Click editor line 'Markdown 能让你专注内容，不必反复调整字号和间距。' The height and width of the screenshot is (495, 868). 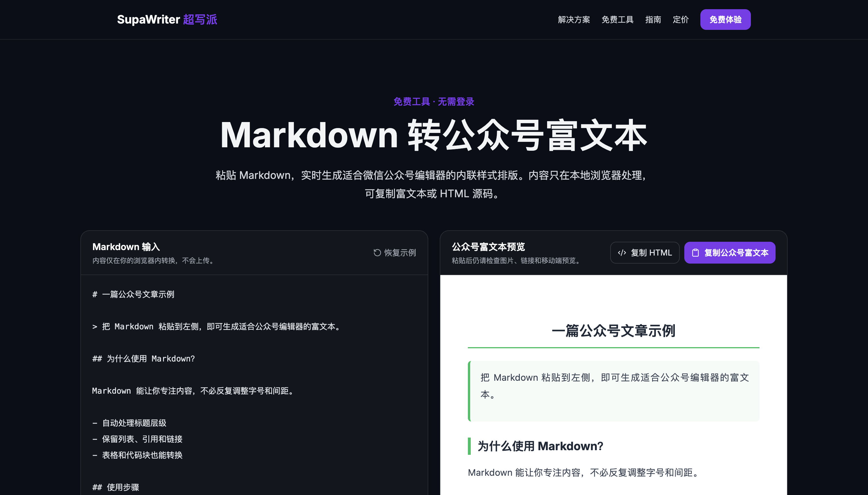point(193,390)
